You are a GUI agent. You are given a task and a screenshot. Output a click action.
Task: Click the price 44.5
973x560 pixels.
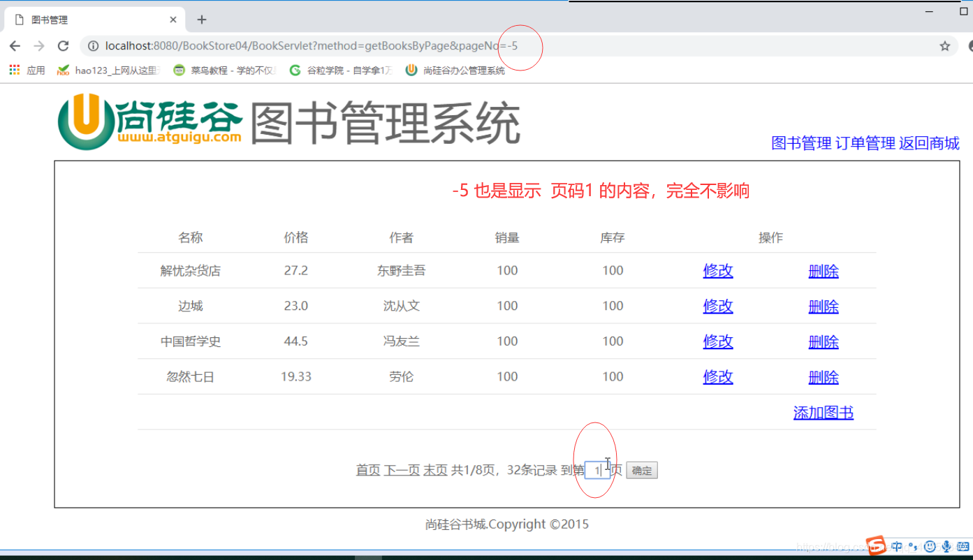(x=296, y=341)
